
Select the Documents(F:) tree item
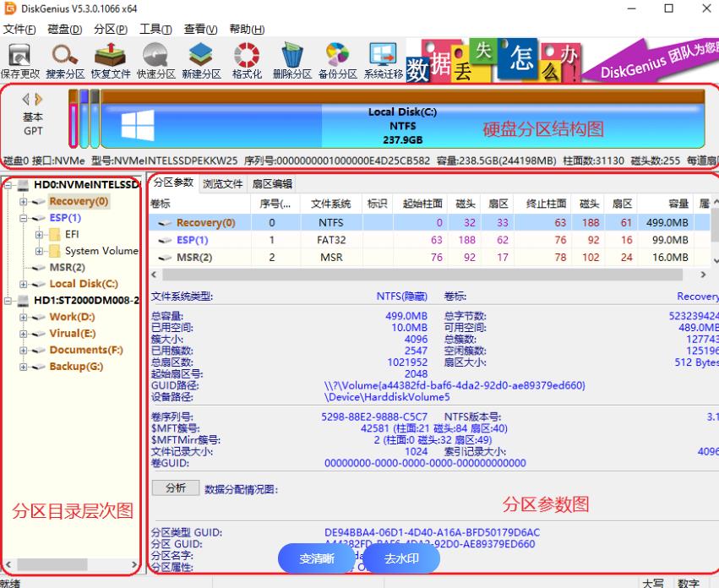[85, 350]
